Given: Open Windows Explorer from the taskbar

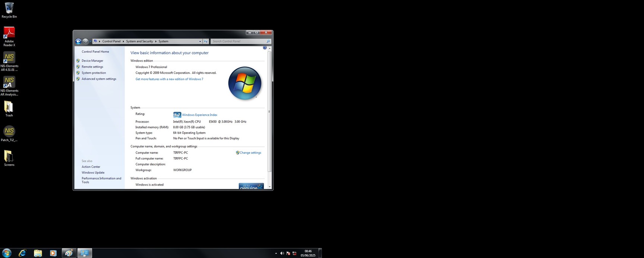Looking at the screenshot, I should (38, 253).
